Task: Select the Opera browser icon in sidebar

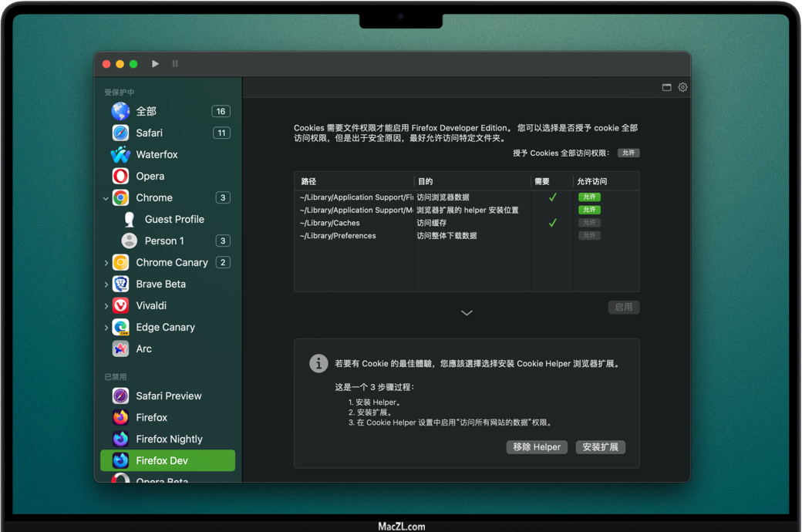Action: pos(120,177)
